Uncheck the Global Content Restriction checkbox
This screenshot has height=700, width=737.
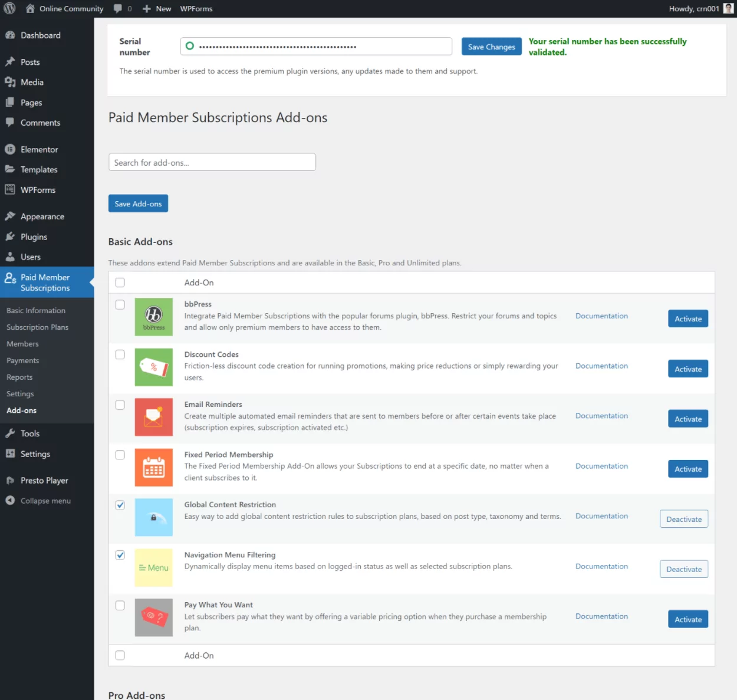(120, 505)
